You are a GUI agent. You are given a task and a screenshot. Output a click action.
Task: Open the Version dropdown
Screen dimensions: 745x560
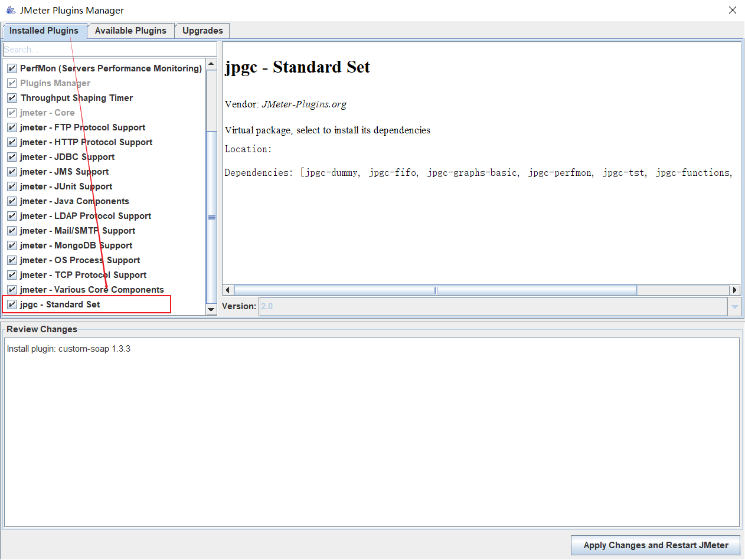pyautogui.click(x=735, y=306)
